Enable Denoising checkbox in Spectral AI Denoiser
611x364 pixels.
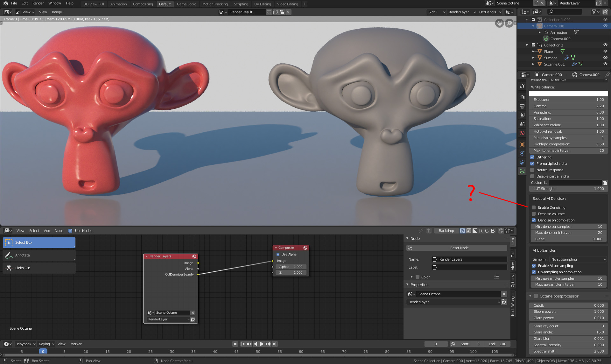(534, 207)
